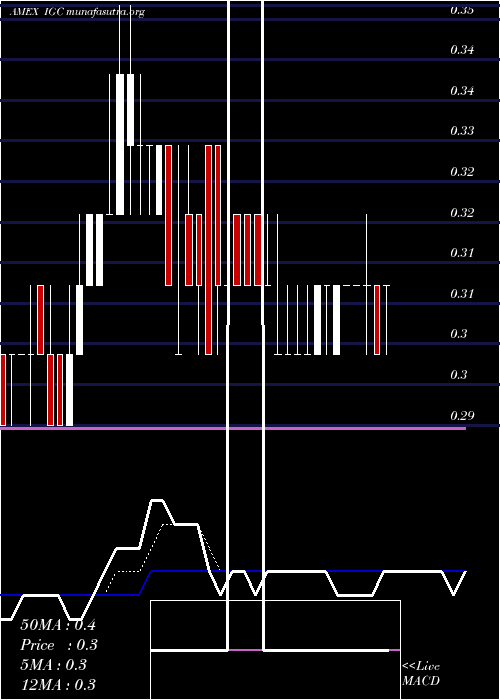Click the Price : 0.3 legend entry
500x700 pixels.
(59, 645)
